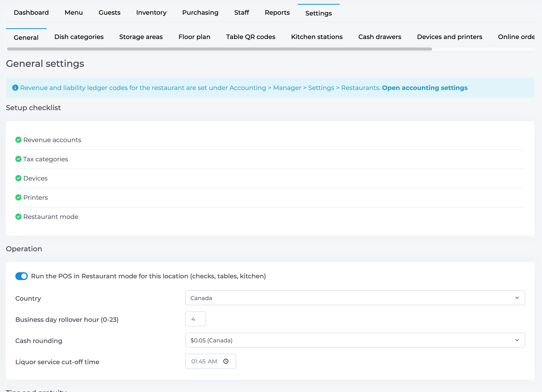Open the Country dropdown showing Canada
The width and height of the screenshot is (542, 392).
click(x=355, y=298)
